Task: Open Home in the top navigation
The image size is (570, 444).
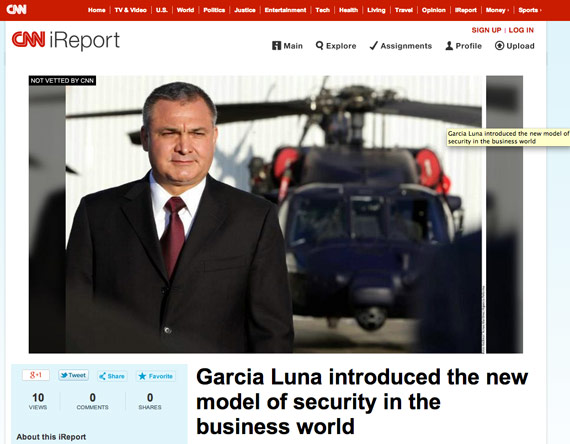Action: 96,10
